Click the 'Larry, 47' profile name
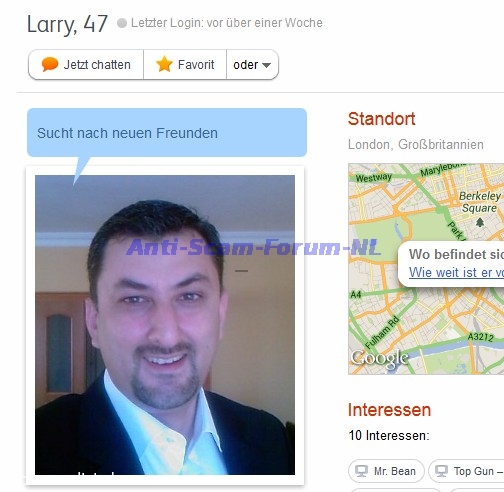 (67, 24)
